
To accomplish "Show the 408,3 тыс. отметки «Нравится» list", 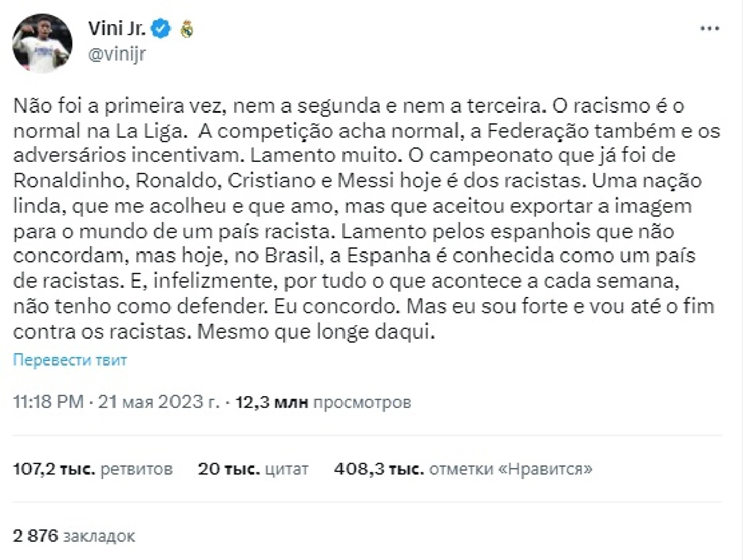I will click(463, 469).
